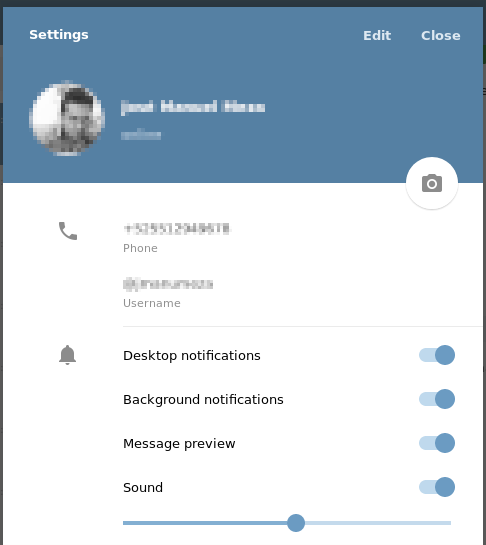This screenshot has height=545, width=486.
Task: Click the Background notifications label text
Action: tap(203, 400)
